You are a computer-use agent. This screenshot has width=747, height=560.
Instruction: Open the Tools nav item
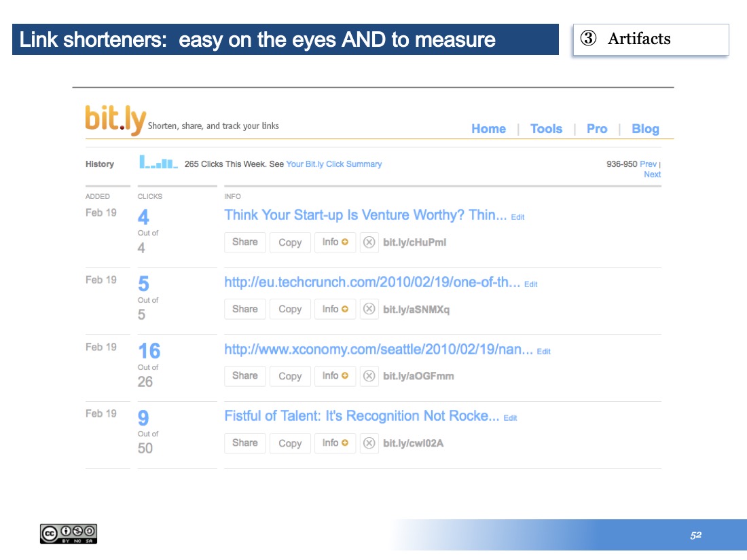[547, 129]
